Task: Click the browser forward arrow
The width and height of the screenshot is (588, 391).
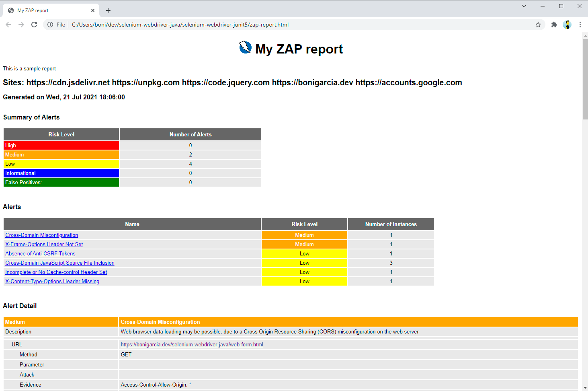Action: tap(21, 25)
